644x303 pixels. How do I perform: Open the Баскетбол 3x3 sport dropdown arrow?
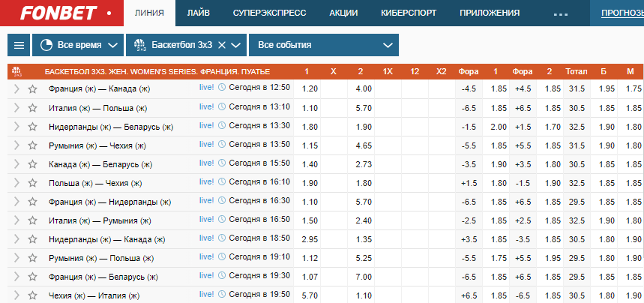pyautogui.click(x=235, y=45)
